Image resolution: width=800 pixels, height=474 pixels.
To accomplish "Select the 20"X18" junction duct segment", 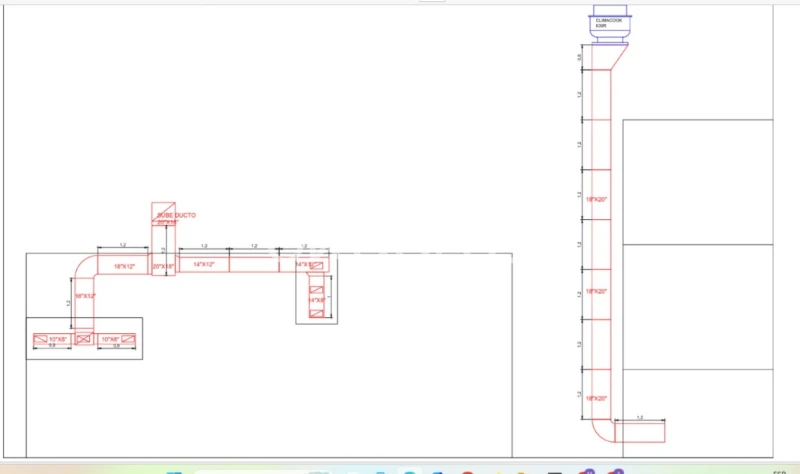I will (x=163, y=266).
